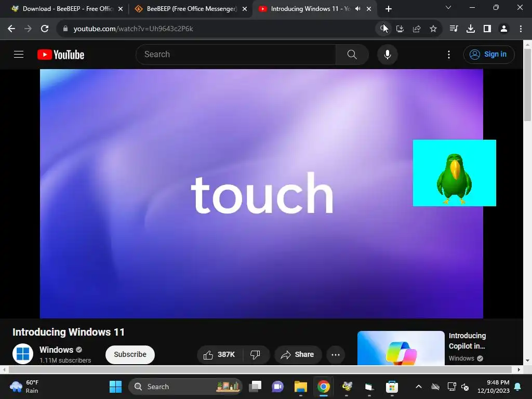The image size is (532, 399).
Task: Open Windows channel avatar
Action: click(x=23, y=353)
